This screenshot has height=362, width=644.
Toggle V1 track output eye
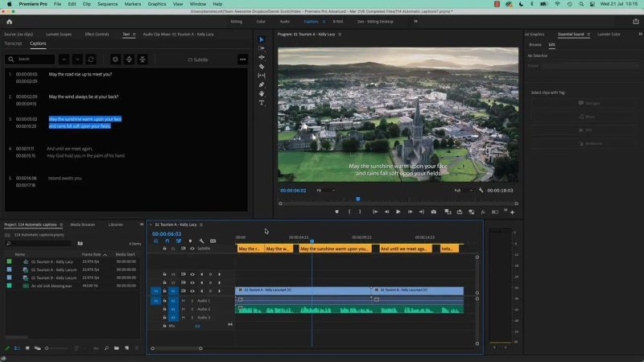tap(192, 291)
